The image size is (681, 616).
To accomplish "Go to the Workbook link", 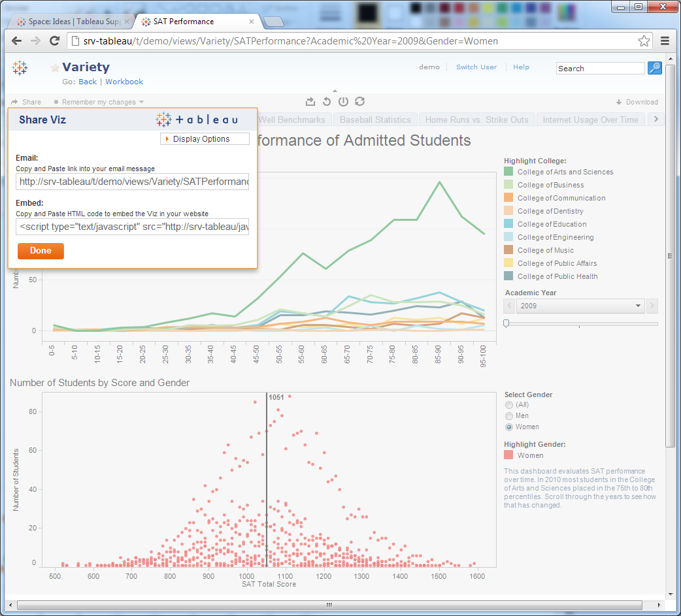I will (124, 82).
